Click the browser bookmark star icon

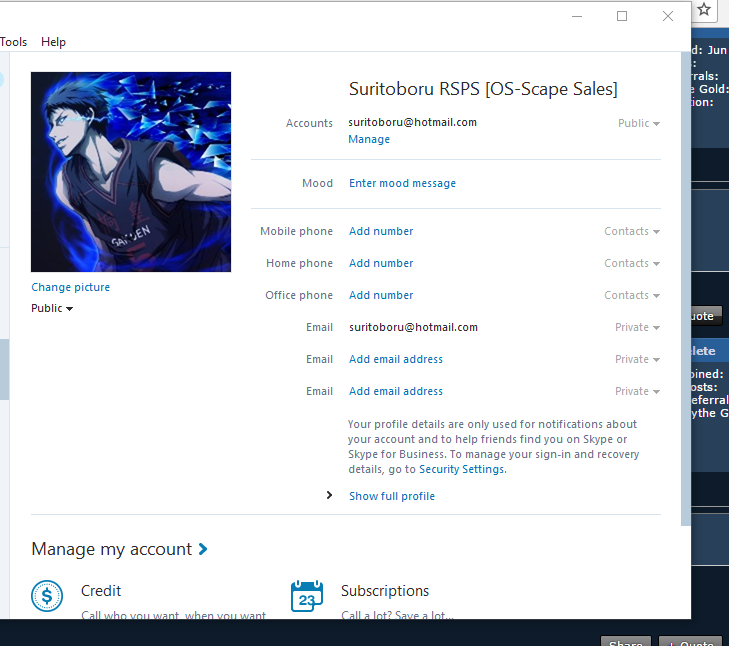tap(704, 9)
